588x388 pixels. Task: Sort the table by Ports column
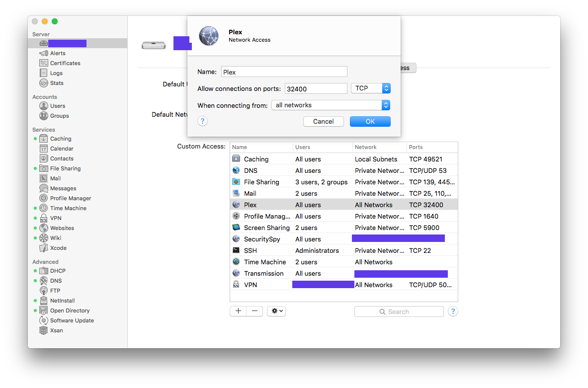coord(432,148)
